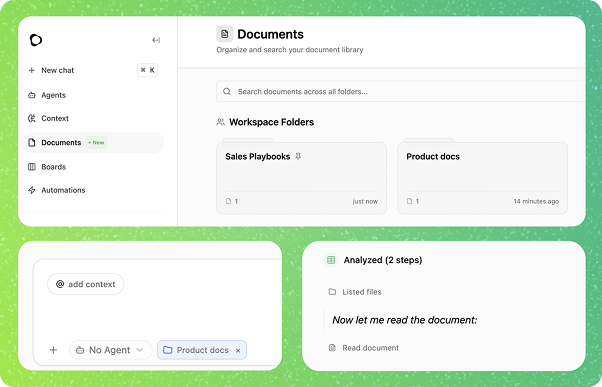Viewport: 602px width, 387px height.
Task: Click the magnifier icon in search field
Action: click(227, 91)
